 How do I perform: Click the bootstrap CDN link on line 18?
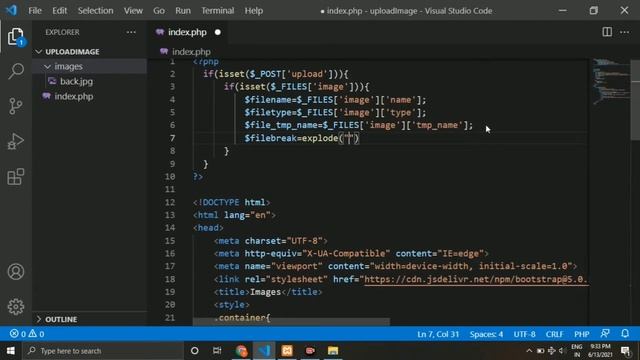[x=476, y=279]
